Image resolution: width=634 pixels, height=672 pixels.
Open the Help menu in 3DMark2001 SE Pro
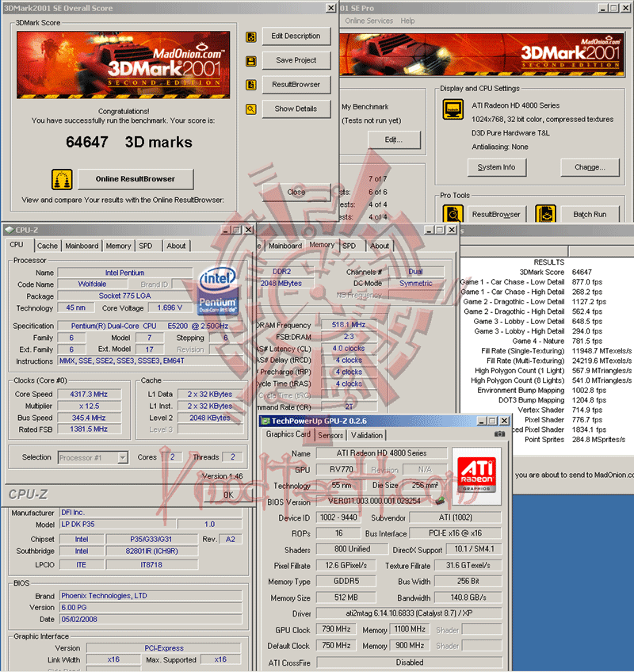pos(407,21)
